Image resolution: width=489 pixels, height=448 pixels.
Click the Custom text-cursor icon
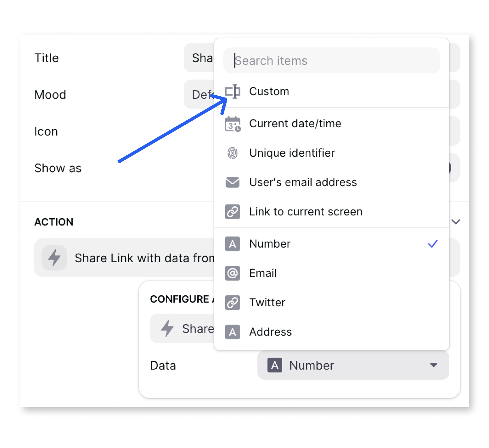(233, 92)
